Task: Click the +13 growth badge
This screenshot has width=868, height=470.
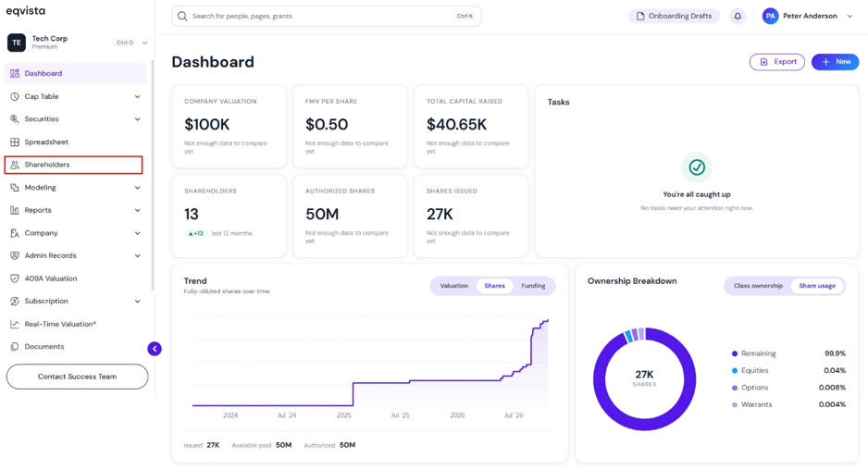Action: tap(195, 233)
